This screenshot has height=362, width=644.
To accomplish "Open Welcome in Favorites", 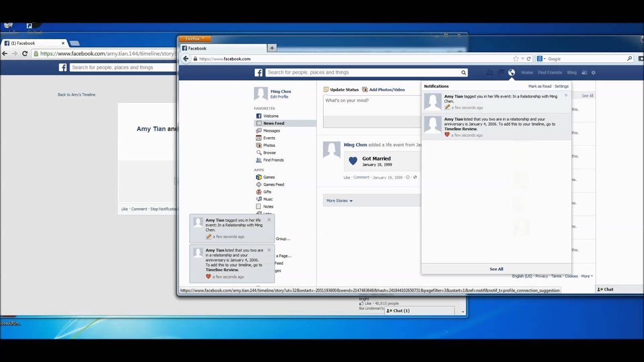I will (271, 116).
